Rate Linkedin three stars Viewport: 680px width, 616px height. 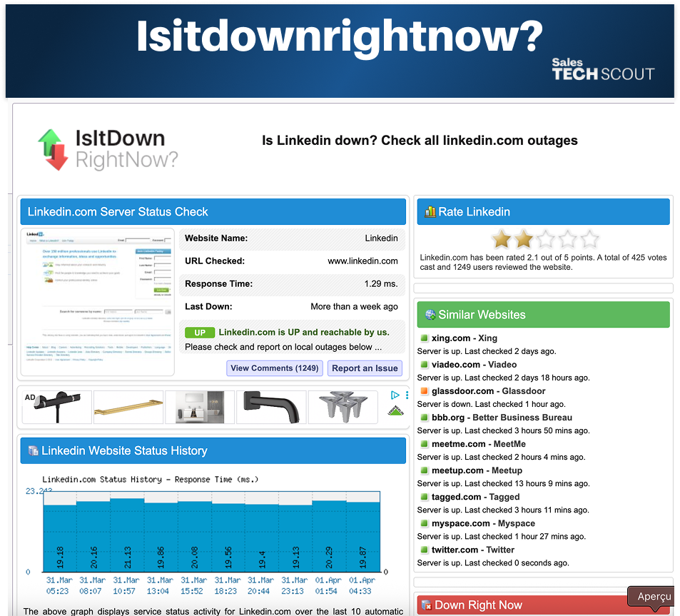546,239
